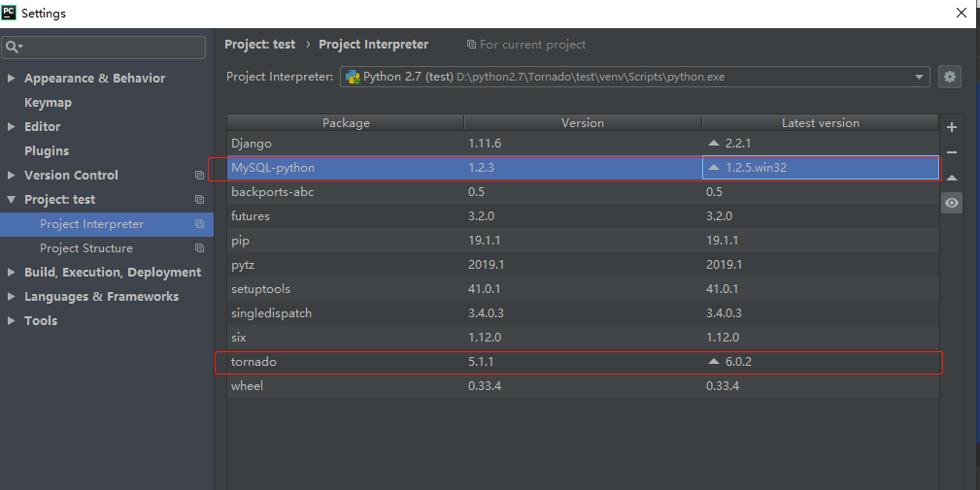
Task: Click copy icon beside Project Interpreter item
Action: (199, 224)
